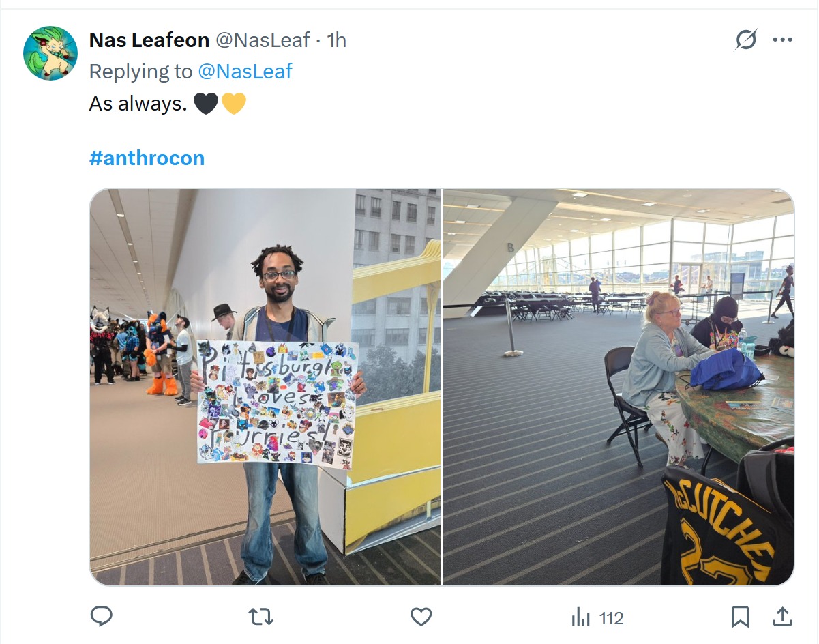Open Nas Leafeon's Leafeon profile avatar
Image resolution: width=819 pixels, height=644 pixels.
pos(50,53)
